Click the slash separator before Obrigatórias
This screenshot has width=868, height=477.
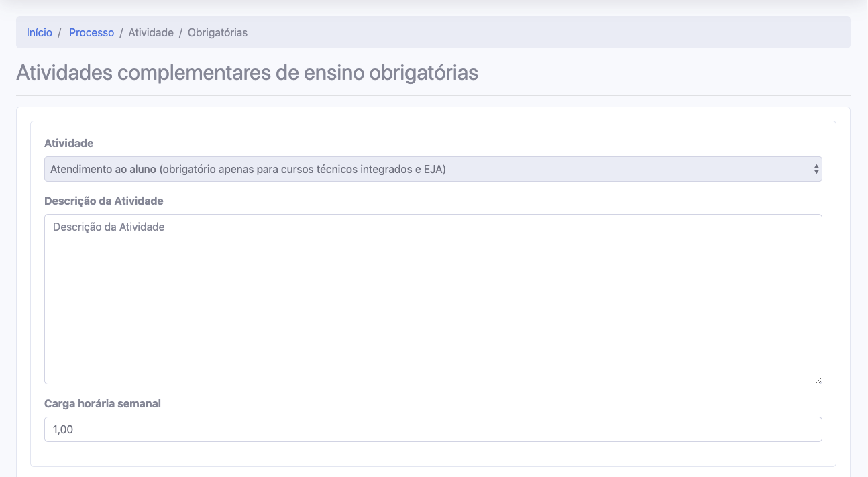[x=180, y=32]
